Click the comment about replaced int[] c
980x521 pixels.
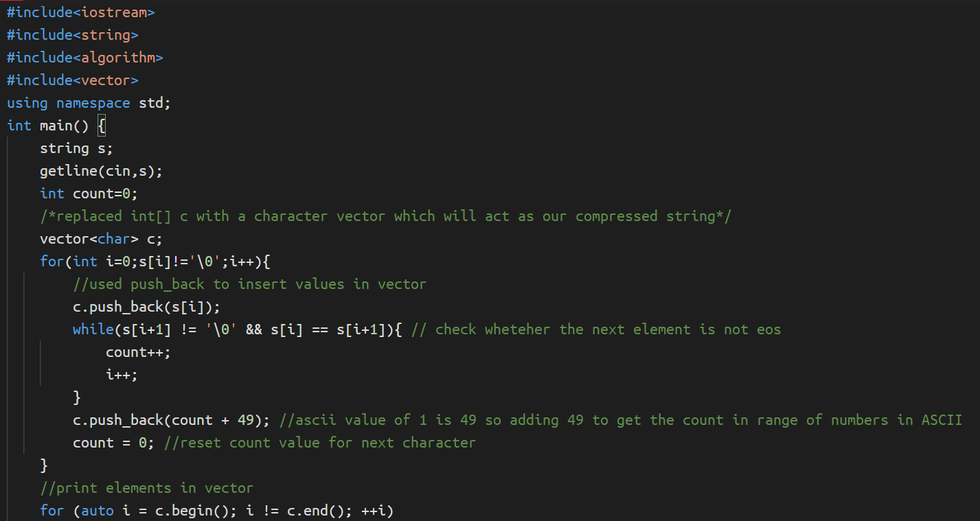(386, 216)
